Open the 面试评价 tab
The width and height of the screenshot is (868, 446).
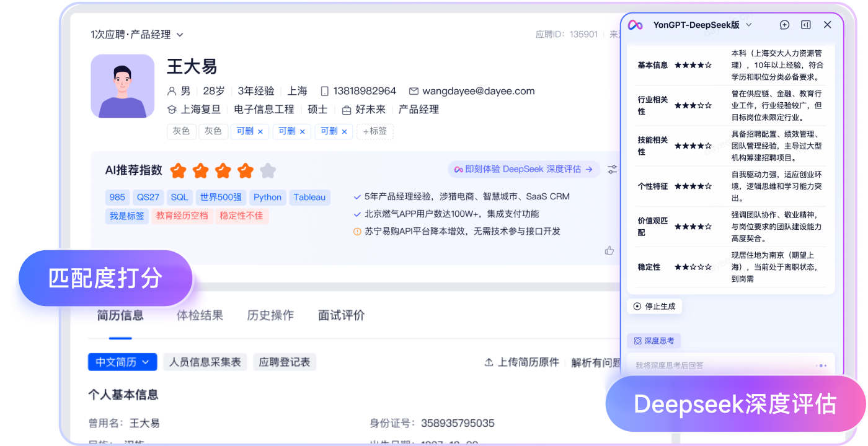click(341, 315)
